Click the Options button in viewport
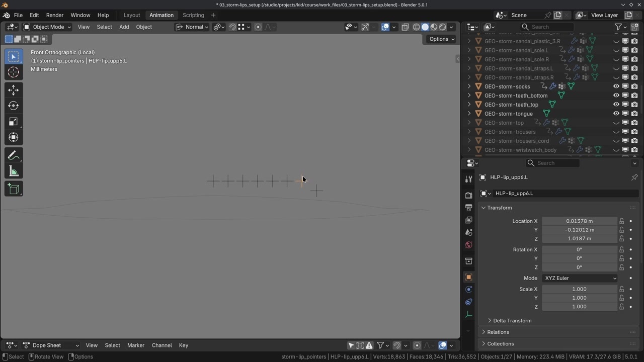This screenshot has height=362, width=644. pos(441,39)
